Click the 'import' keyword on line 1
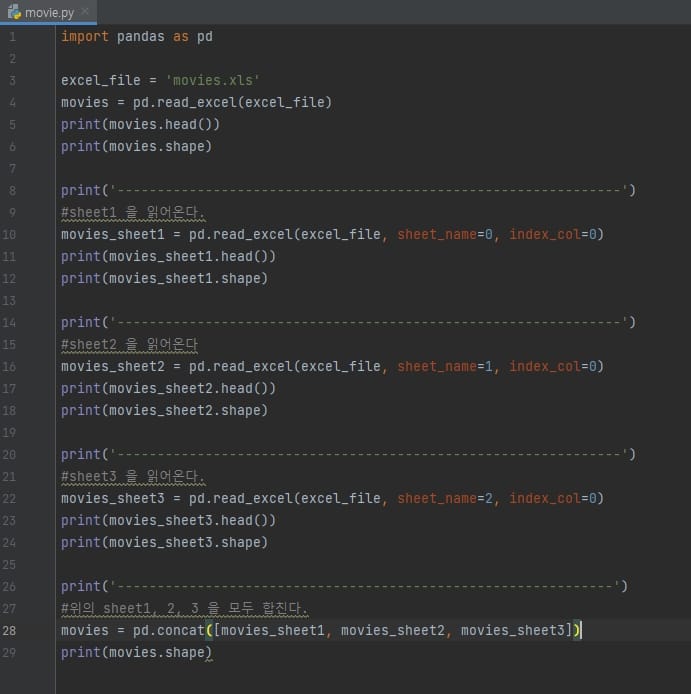This screenshot has height=694, width=691. [85, 37]
